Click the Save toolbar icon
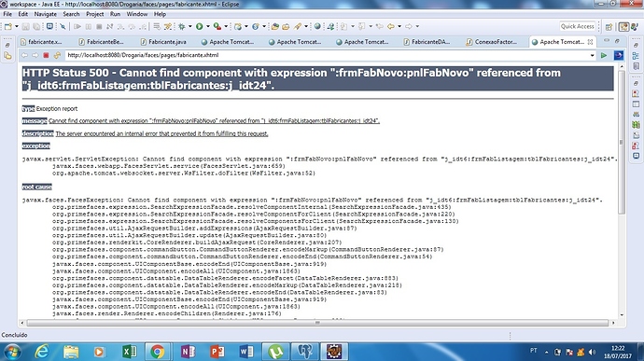Viewport: 644px width, 361px height. pos(25,26)
